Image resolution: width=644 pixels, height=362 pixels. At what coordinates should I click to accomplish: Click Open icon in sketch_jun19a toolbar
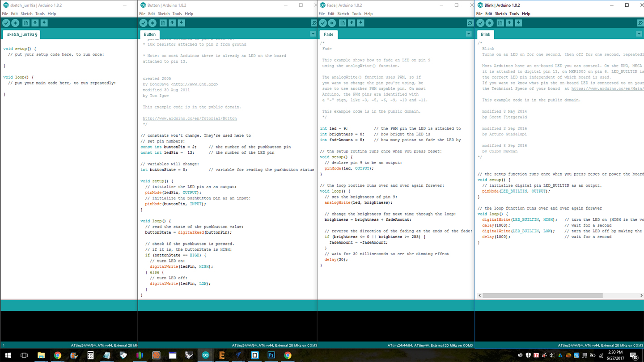pos(35,23)
